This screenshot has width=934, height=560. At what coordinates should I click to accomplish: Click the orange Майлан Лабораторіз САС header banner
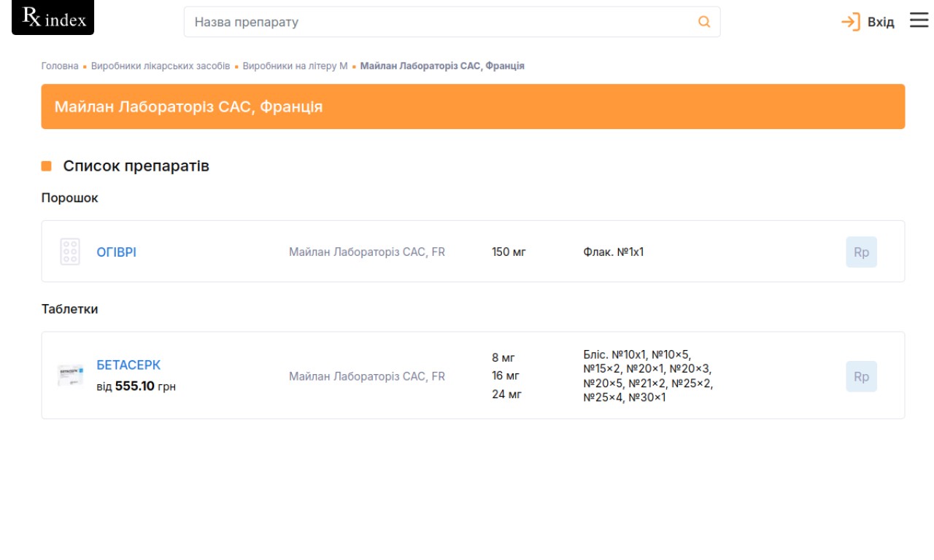tap(473, 106)
